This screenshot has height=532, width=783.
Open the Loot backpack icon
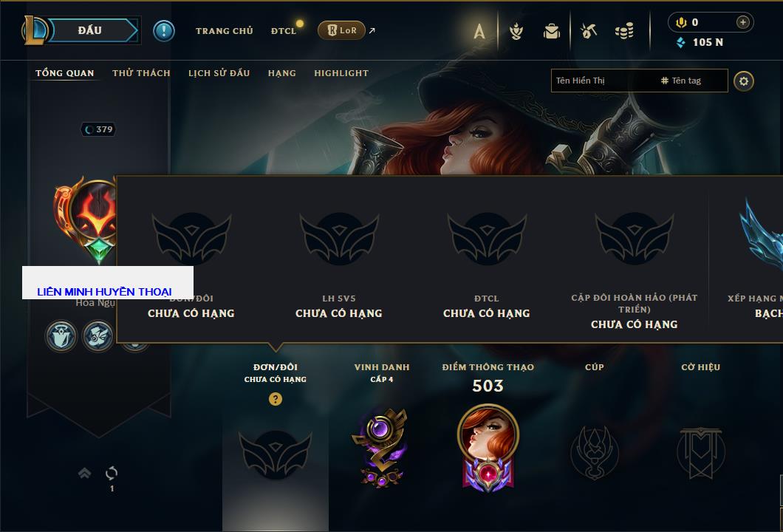[551, 32]
